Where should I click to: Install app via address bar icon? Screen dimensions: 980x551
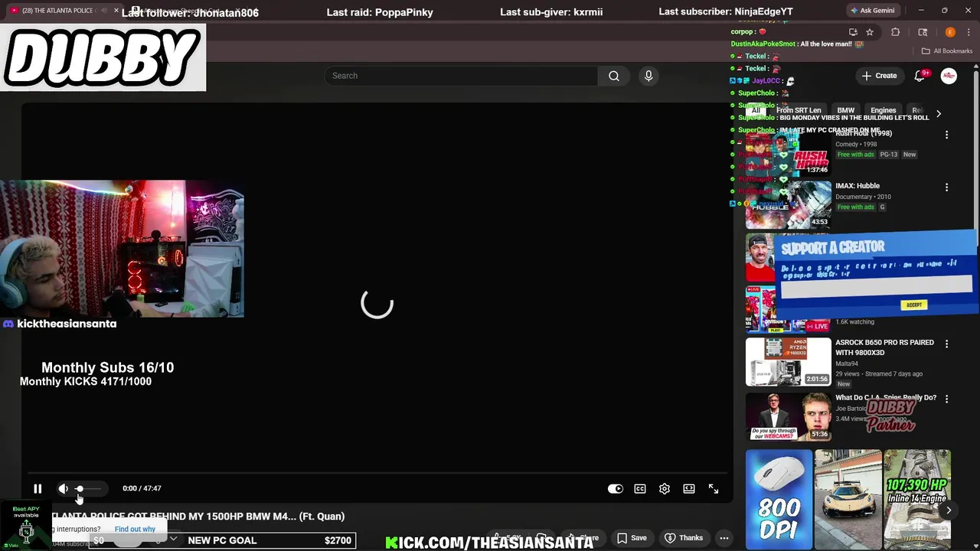click(x=853, y=32)
